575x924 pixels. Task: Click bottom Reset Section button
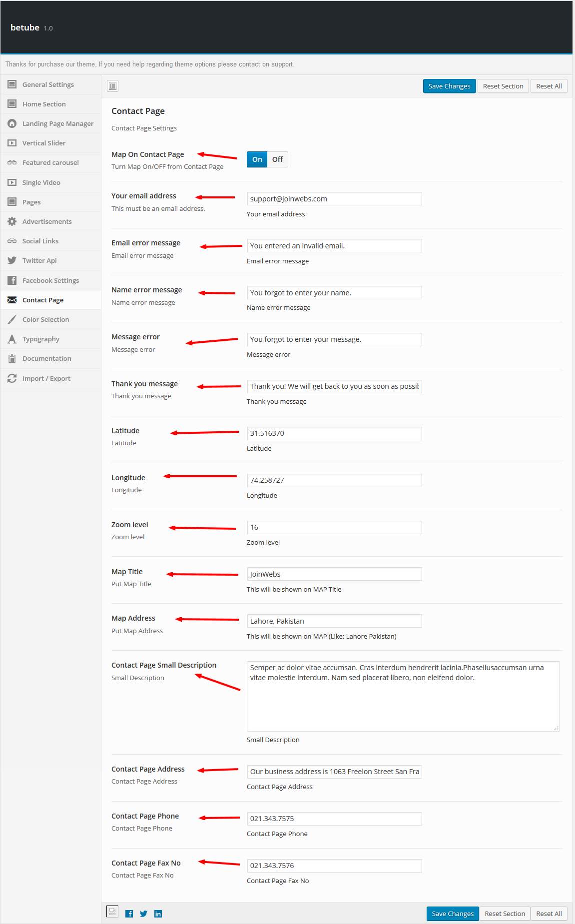click(x=505, y=914)
